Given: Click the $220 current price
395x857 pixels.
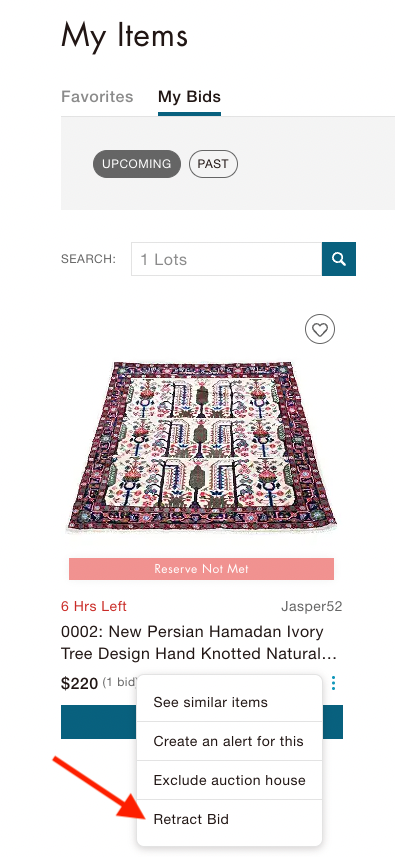Looking at the screenshot, I should point(80,683).
